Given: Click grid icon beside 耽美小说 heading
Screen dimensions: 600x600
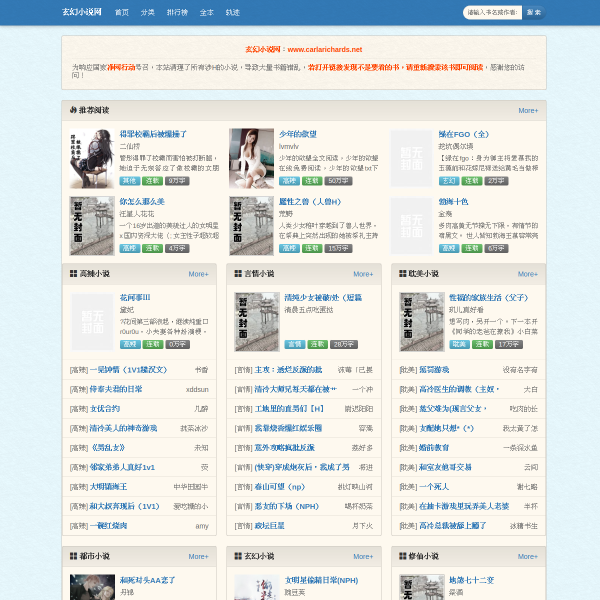Looking at the screenshot, I should pos(403,274).
